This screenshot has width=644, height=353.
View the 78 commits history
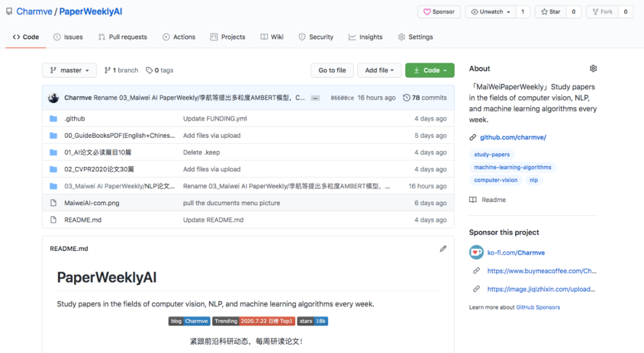(425, 98)
